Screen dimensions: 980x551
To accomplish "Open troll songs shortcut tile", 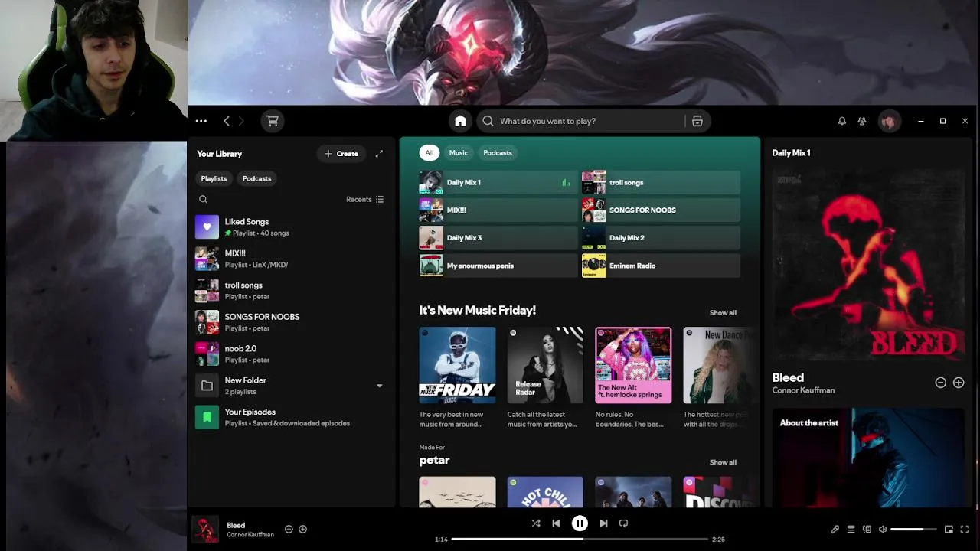I will tap(661, 183).
